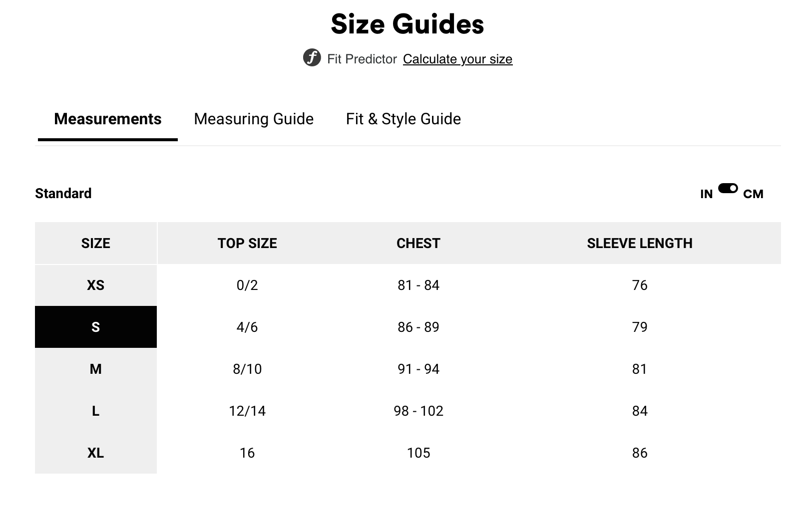Image resolution: width=811 pixels, height=532 pixels.
Task: Click the Fit Predictor circular icon
Action: tap(312, 58)
